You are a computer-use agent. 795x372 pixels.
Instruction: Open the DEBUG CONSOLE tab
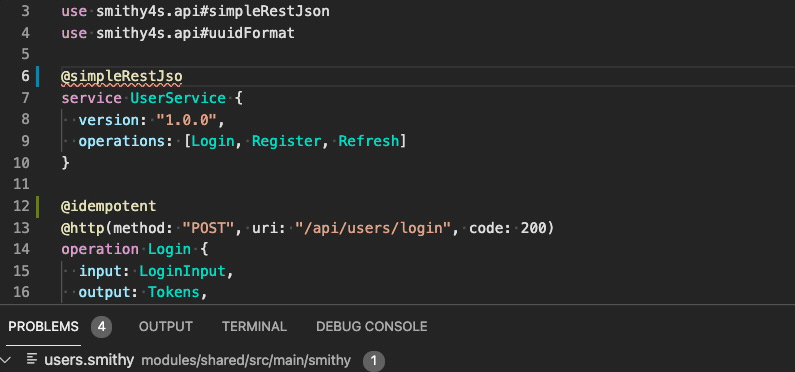point(372,326)
